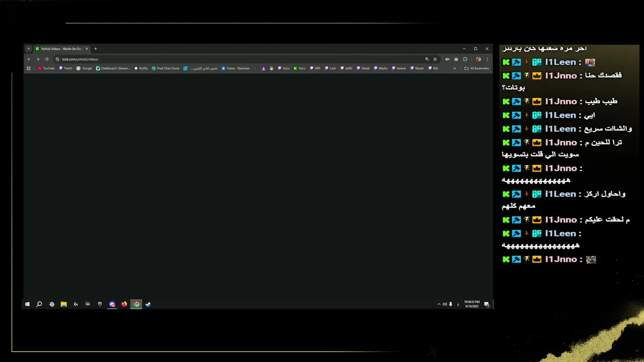This screenshot has width=644, height=362.
Task: Open the Muath bookmark
Action: pyautogui.click(x=417, y=68)
